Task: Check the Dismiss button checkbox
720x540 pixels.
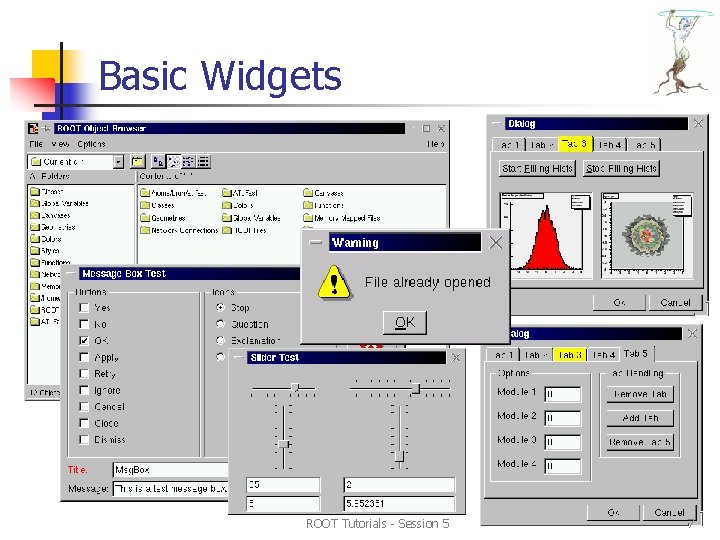Action: click(84, 440)
